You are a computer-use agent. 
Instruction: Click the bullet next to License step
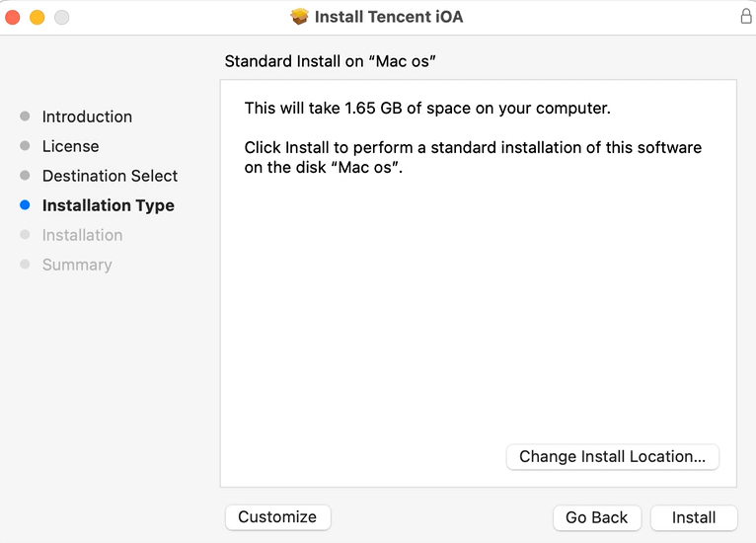point(25,146)
